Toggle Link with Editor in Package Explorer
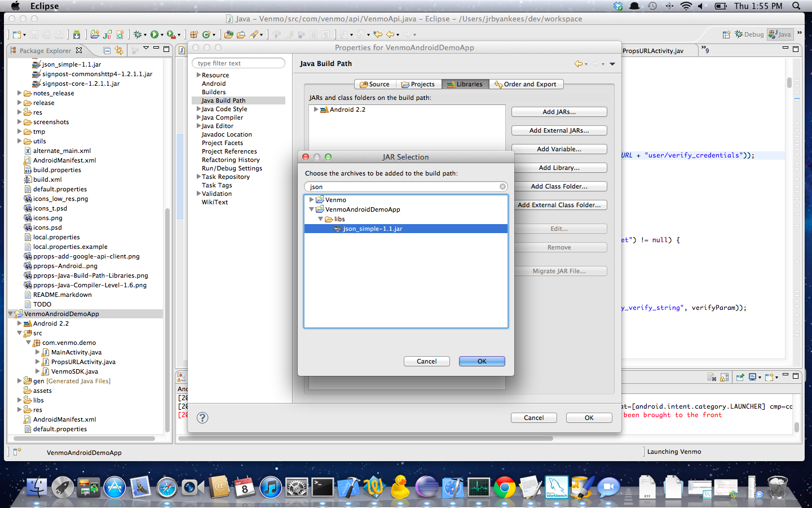 [119, 50]
